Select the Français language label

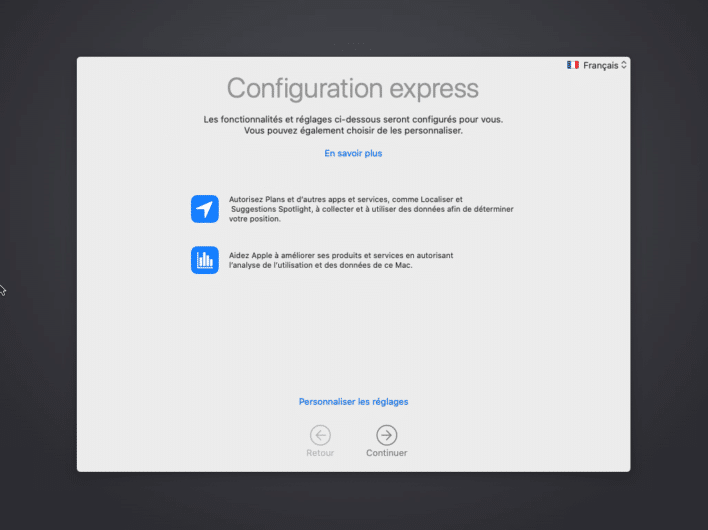600,65
